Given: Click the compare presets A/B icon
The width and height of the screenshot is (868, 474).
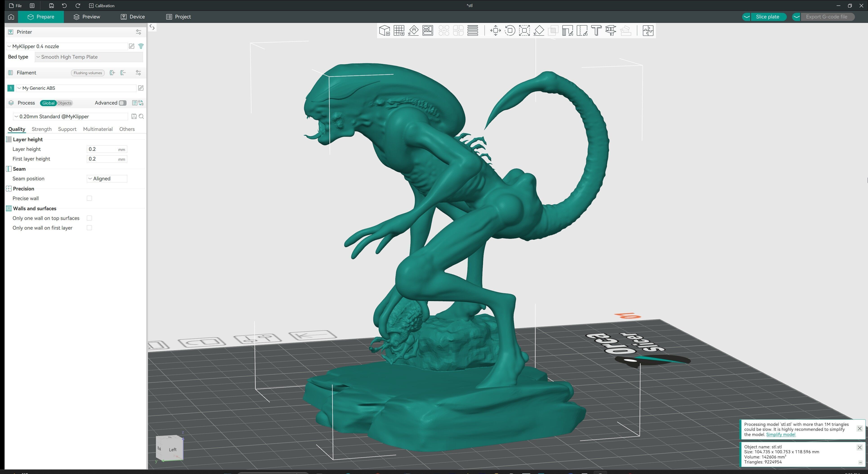Looking at the screenshot, I should click(141, 103).
